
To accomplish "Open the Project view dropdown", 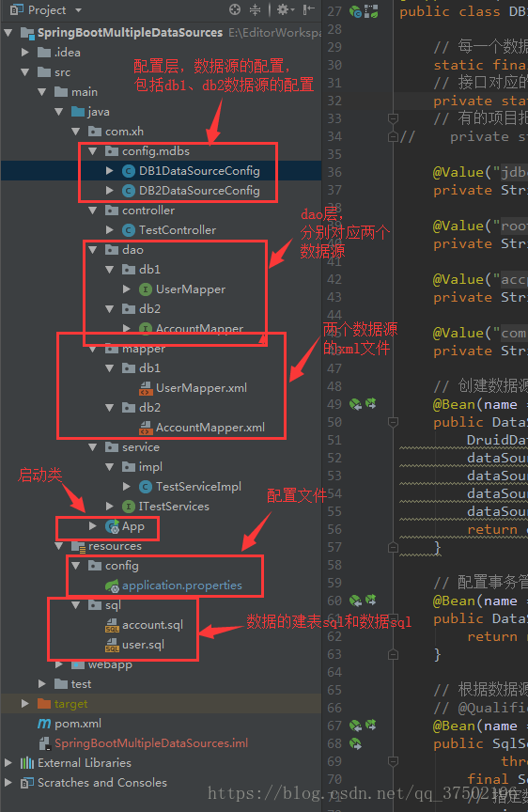I will pos(78,9).
